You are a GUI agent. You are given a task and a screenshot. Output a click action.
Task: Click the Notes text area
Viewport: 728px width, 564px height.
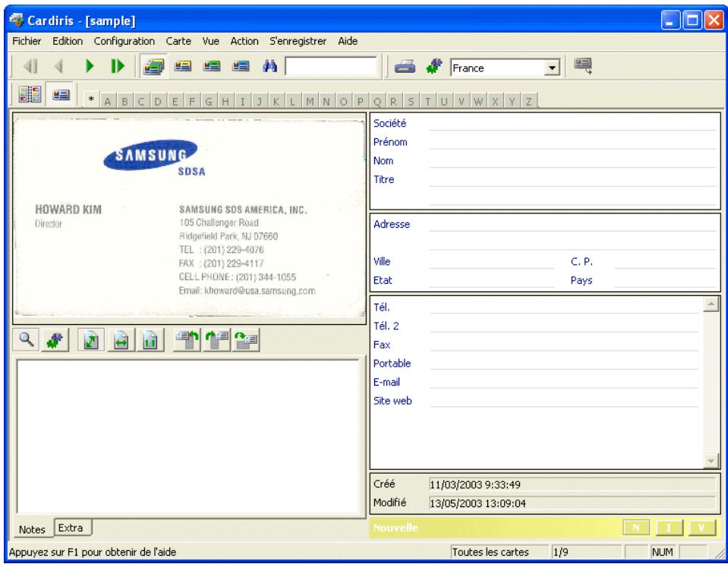(x=188, y=436)
